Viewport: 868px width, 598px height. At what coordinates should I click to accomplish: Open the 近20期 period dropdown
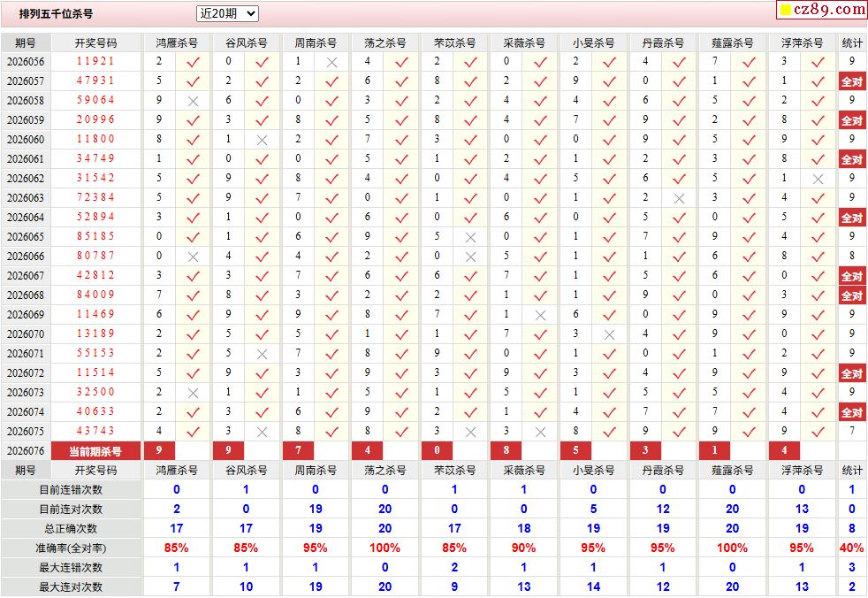pos(227,13)
